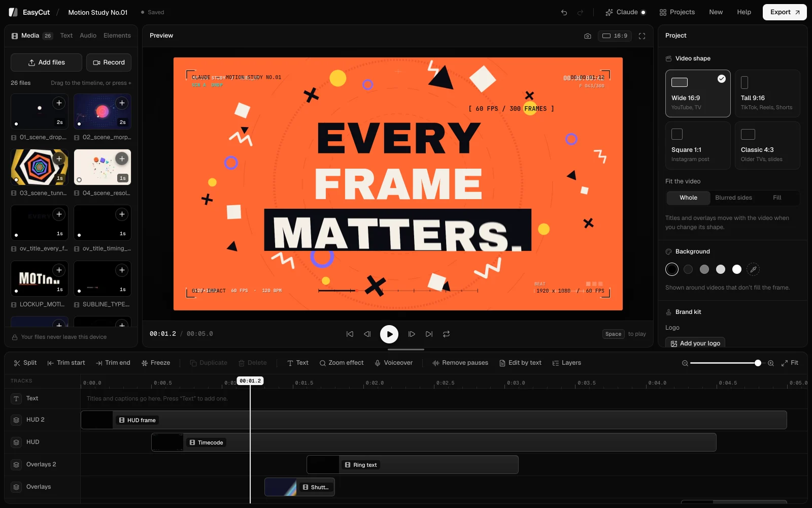Click the timeline zoom slider handle
This screenshot has width=812, height=508.
click(x=758, y=363)
